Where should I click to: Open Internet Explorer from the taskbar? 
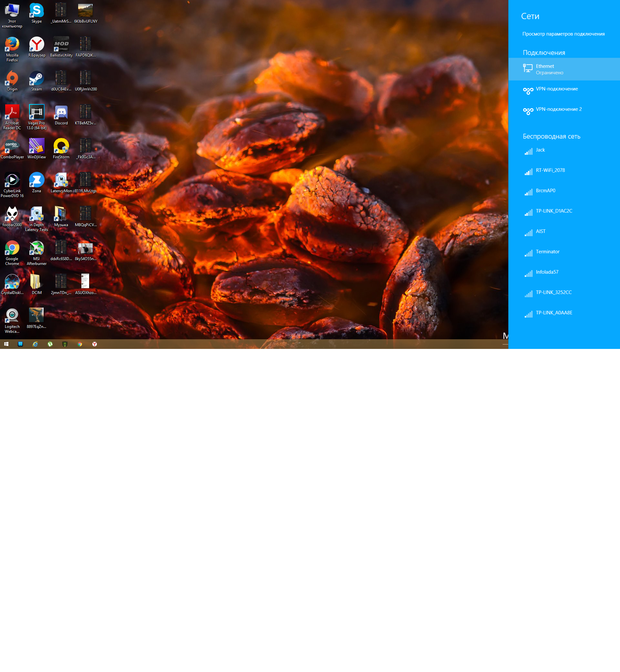[35, 344]
